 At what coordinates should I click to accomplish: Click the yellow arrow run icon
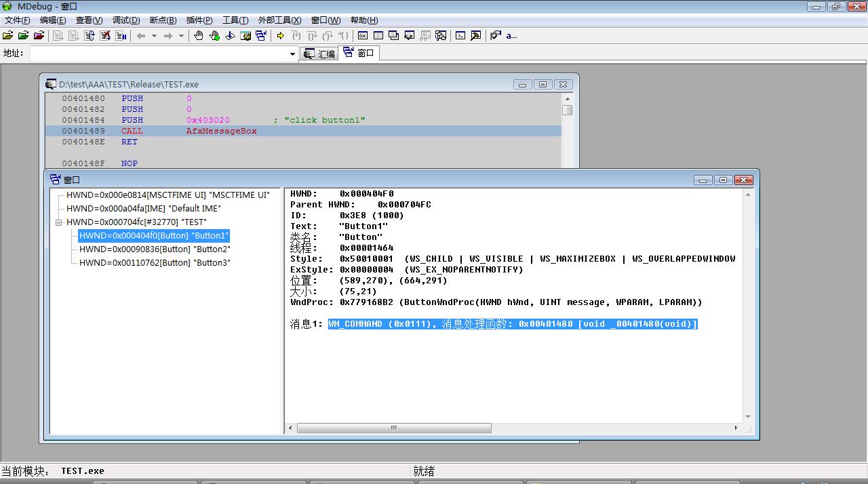(280, 36)
